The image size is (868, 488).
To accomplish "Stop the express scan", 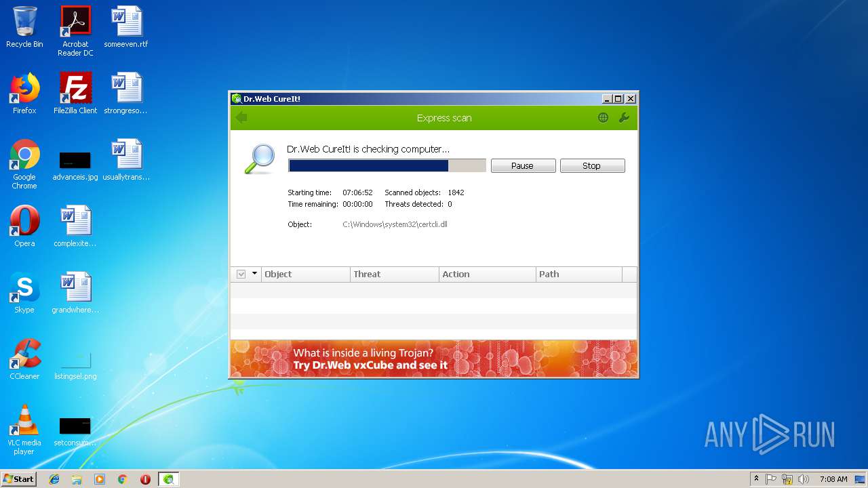I will [x=592, y=166].
